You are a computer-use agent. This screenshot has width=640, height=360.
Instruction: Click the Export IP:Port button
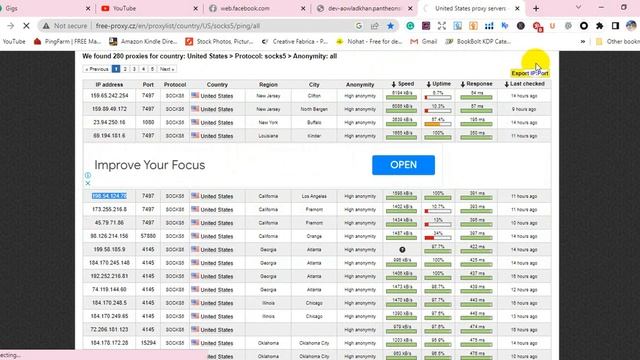530,73
